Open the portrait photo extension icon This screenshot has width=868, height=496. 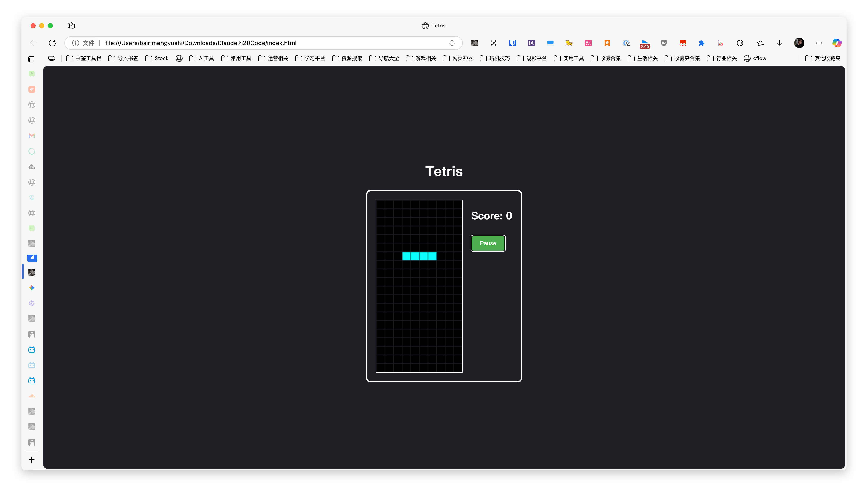click(475, 43)
